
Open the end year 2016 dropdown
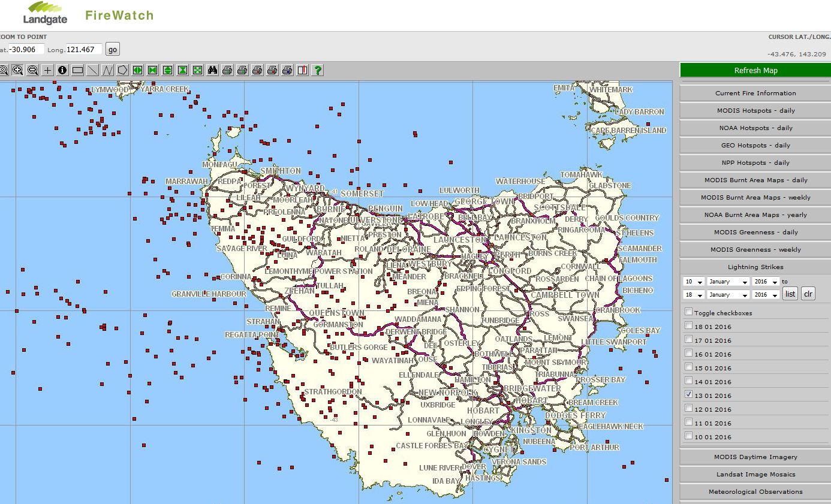[x=766, y=295]
